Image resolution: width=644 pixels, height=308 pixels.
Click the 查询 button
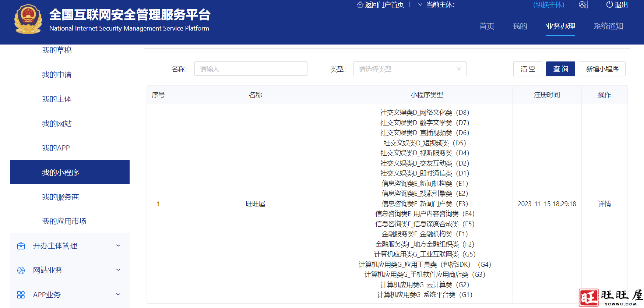(x=560, y=69)
